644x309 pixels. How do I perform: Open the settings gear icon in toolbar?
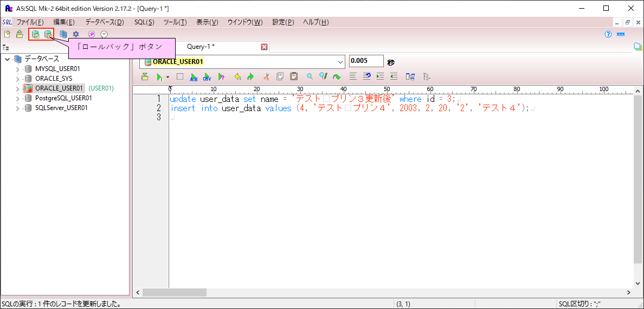coord(76,34)
